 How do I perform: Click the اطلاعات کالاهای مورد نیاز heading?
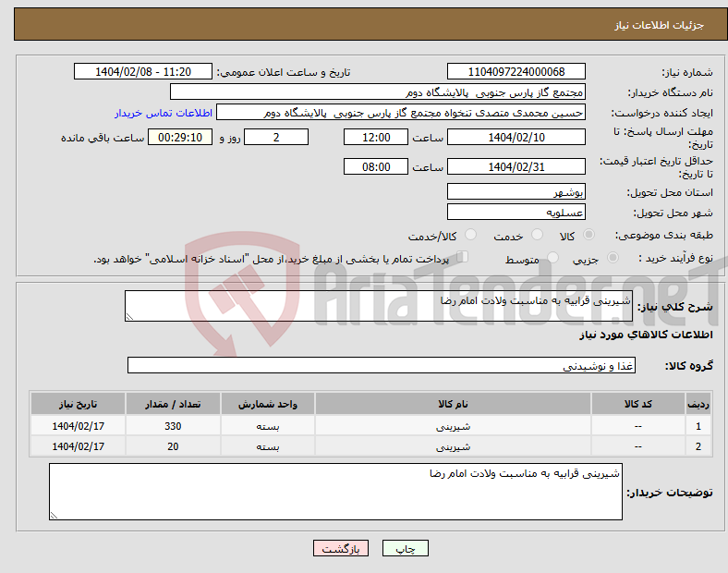click(x=646, y=335)
